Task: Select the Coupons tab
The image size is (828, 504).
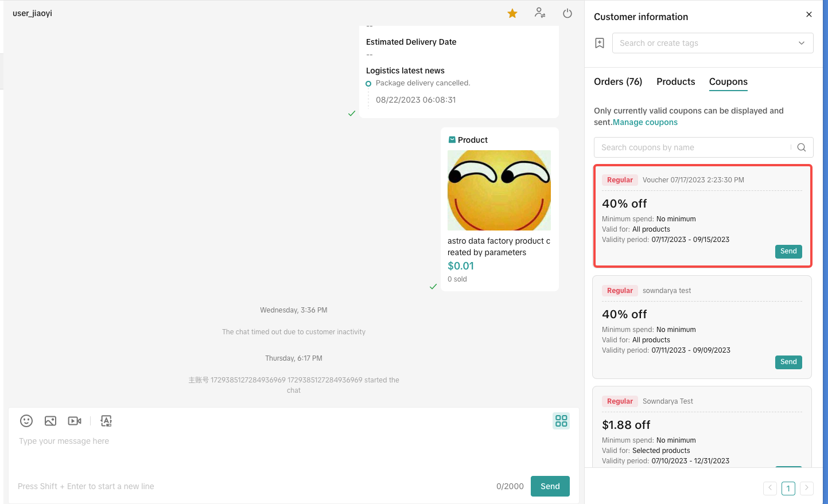Action: (728, 81)
